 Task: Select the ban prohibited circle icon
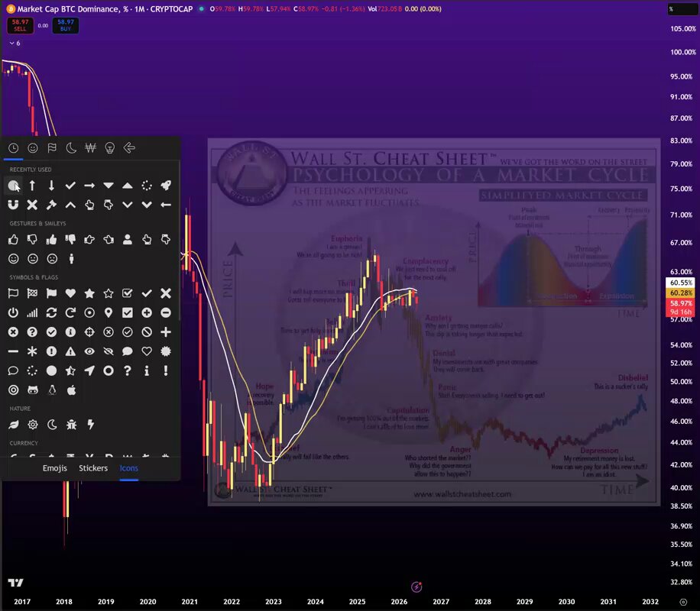(x=147, y=332)
